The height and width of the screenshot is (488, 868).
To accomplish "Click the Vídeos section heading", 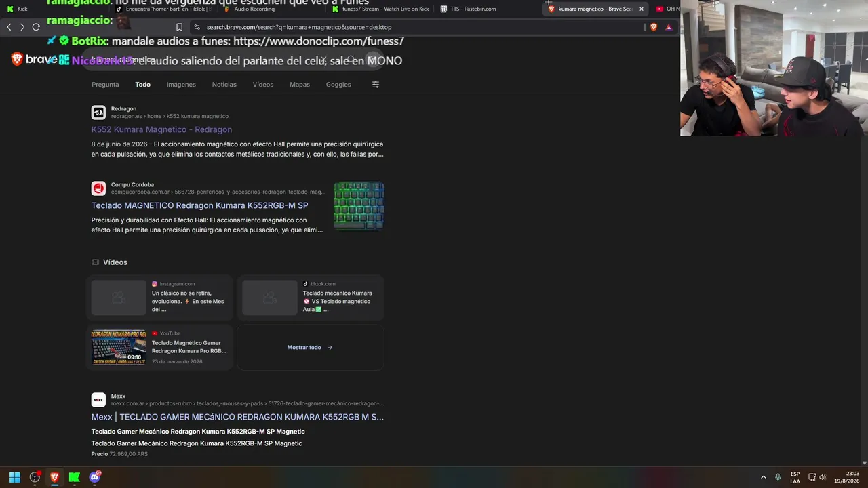I will point(115,262).
